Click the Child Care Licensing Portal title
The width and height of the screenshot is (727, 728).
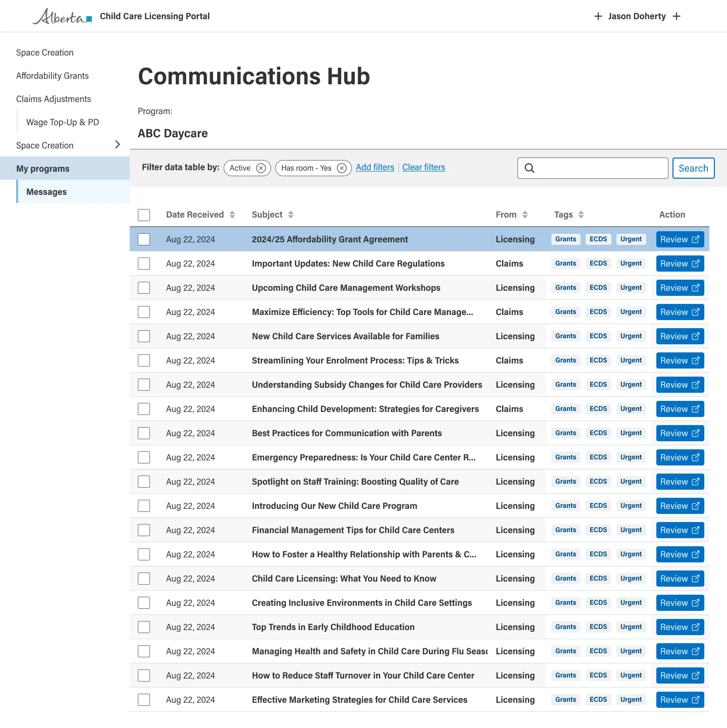155,16
